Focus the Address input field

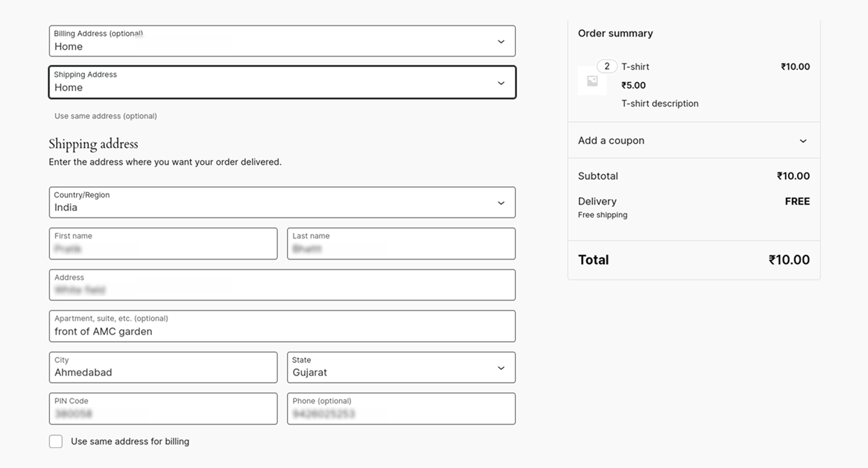pos(282,285)
